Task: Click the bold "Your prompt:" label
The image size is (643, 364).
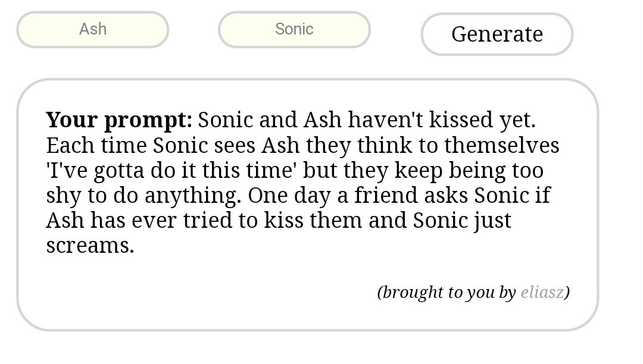Action: (118, 120)
